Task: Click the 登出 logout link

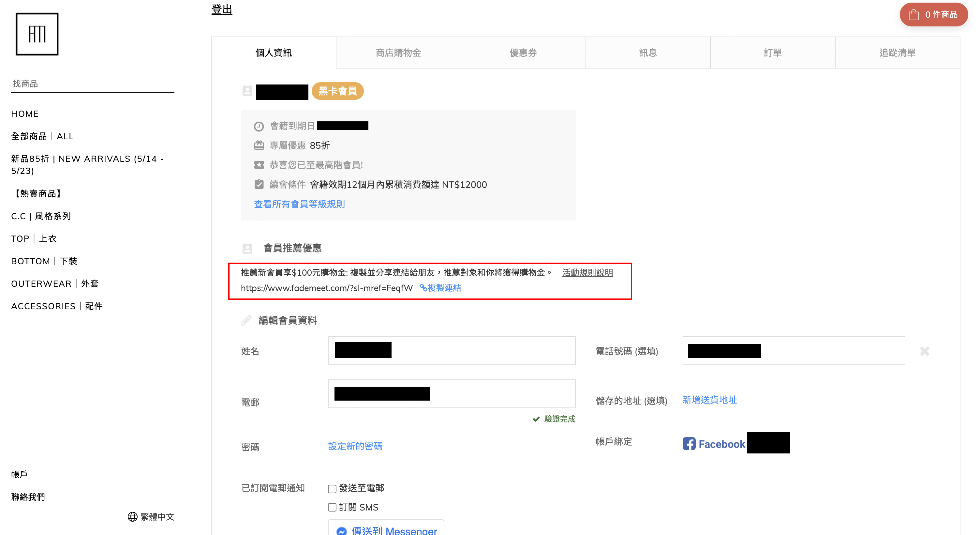Action: (x=222, y=9)
